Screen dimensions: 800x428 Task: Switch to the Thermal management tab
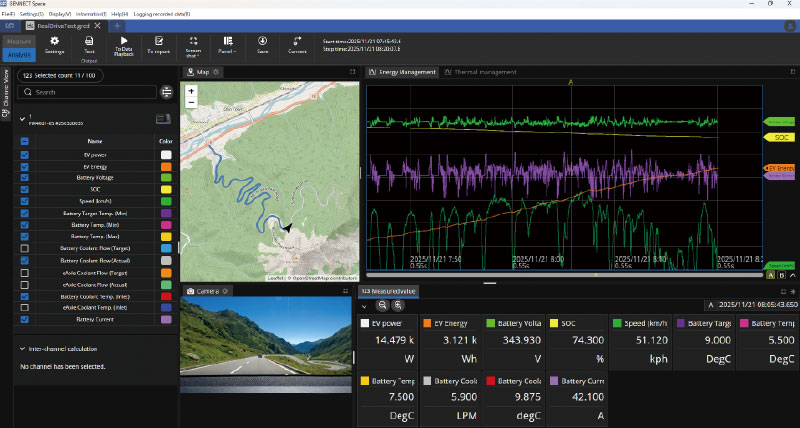pyautogui.click(x=484, y=72)
